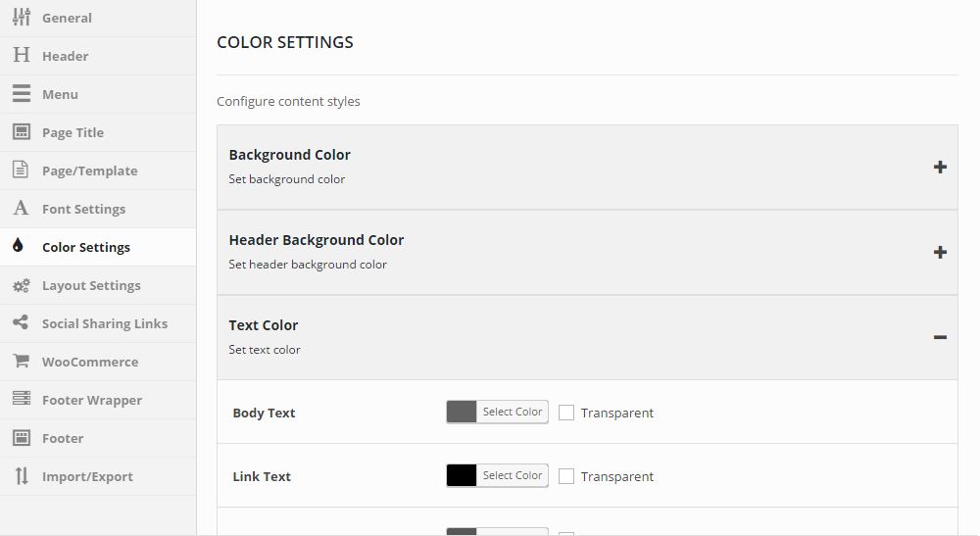Screen dimensions: 980x536
Task: Click the Font Settings letter A icon
Action: point(21,208)
